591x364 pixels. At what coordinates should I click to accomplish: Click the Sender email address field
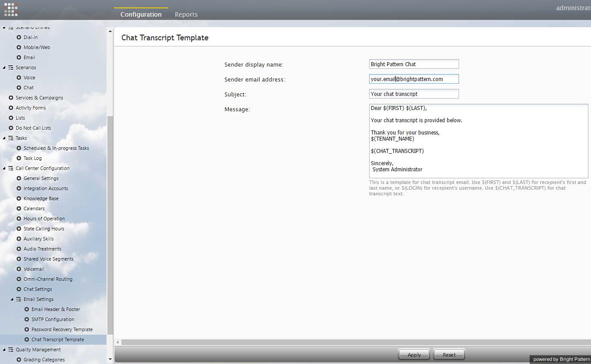414,79
